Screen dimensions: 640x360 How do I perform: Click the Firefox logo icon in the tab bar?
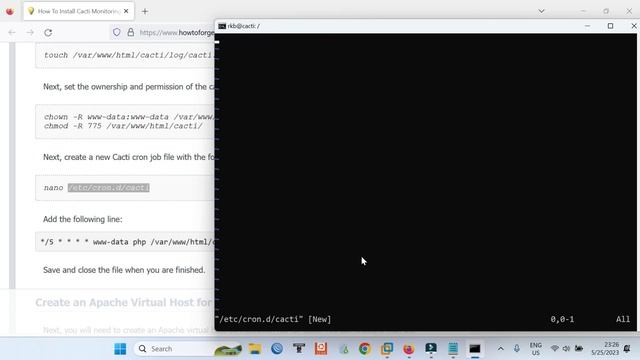click(x=10, y=11)
